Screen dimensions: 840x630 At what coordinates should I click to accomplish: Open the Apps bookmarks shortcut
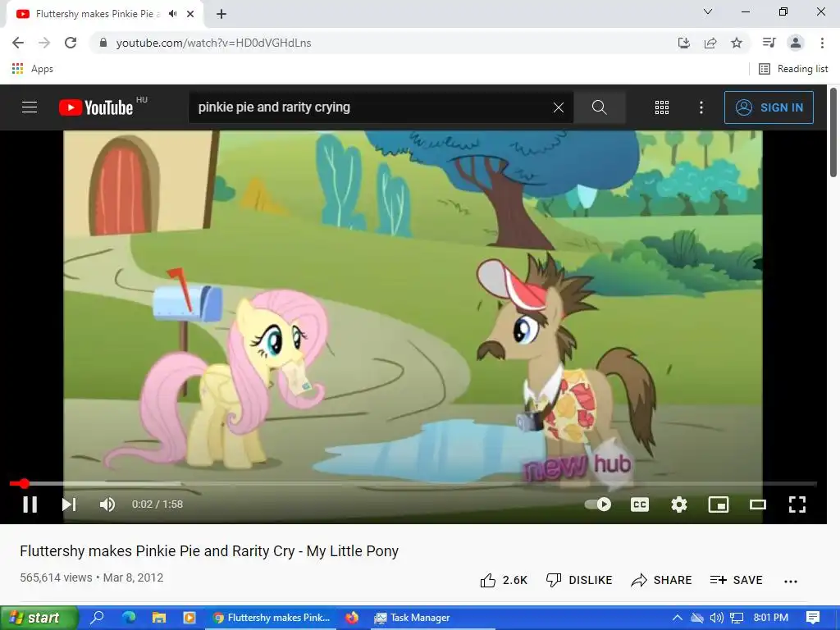pos(32,69)
